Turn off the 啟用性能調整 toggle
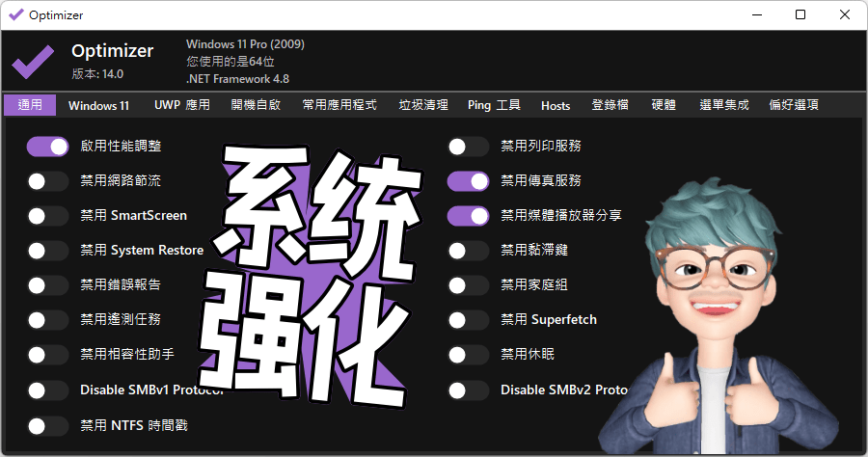The height and width of the screenshot is (457, 868). point(47,146)
